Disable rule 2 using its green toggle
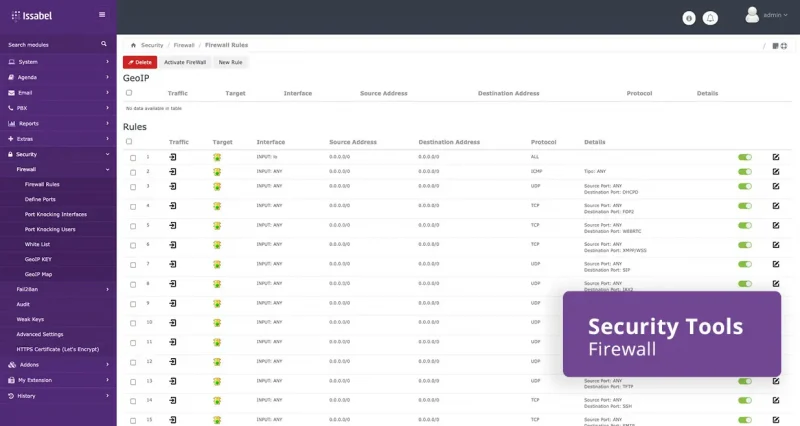Image resolution: width=800 pixels, height=426 pixels. 744,171
